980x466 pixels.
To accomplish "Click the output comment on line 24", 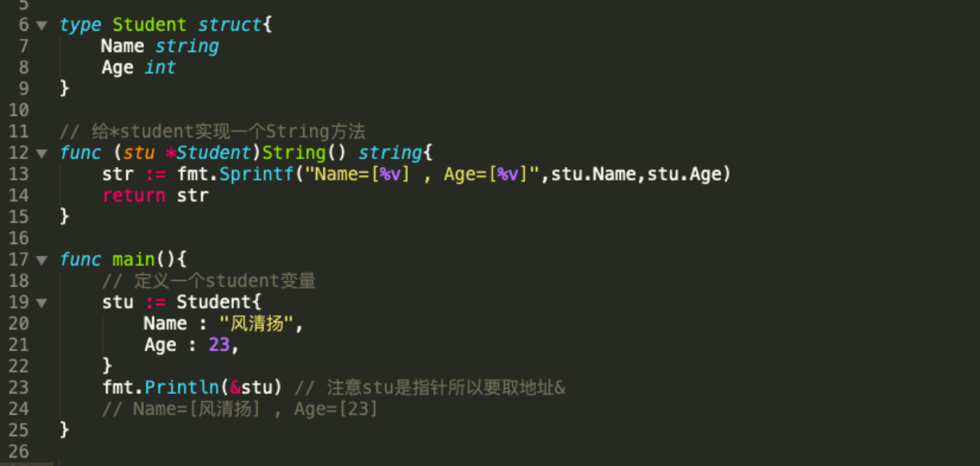I will (240, 409).
